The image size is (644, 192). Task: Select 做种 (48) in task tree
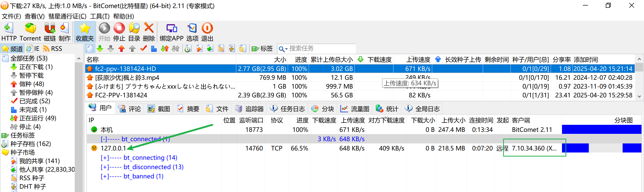pos(31,84)
